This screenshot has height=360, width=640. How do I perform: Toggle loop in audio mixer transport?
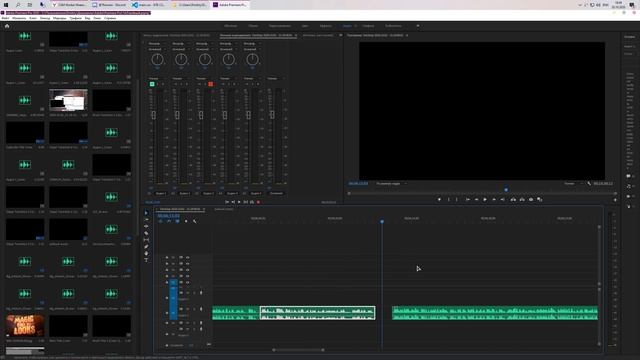252,202
